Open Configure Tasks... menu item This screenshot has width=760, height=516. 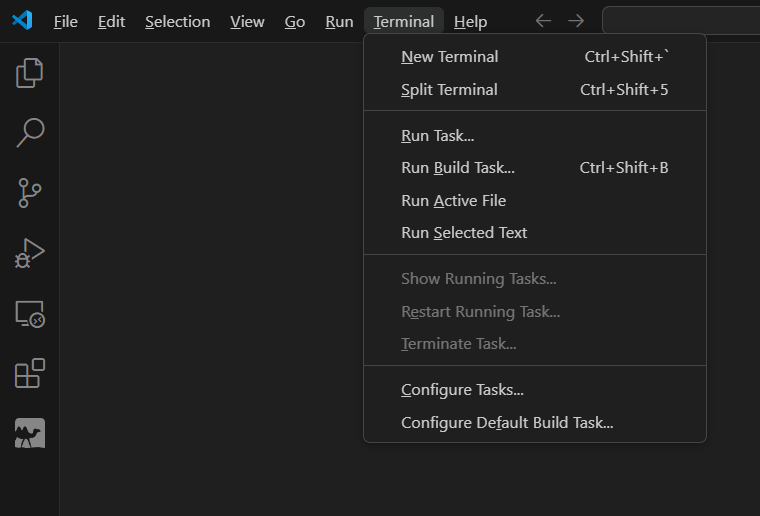click(462, 390)
